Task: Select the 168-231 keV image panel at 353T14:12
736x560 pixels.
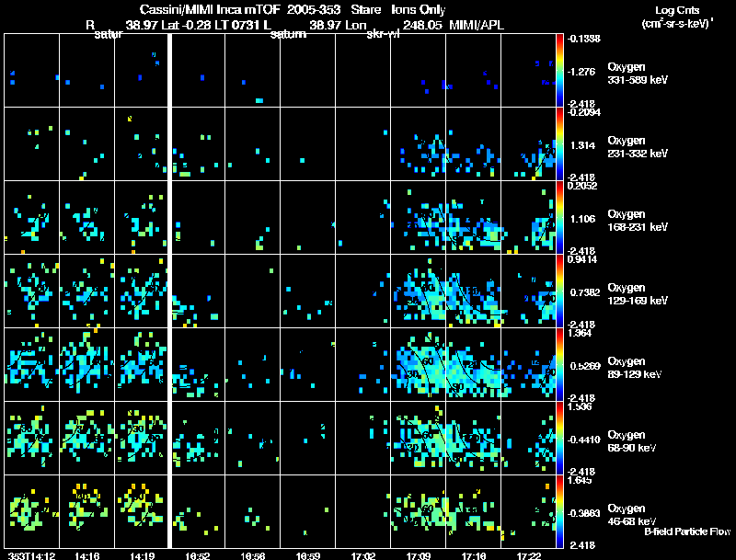Action: pyautogui.click(x=31, y=218)
